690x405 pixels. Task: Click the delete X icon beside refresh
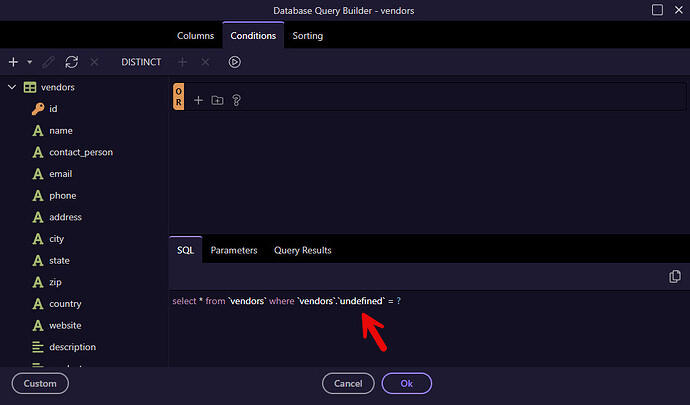94,62
